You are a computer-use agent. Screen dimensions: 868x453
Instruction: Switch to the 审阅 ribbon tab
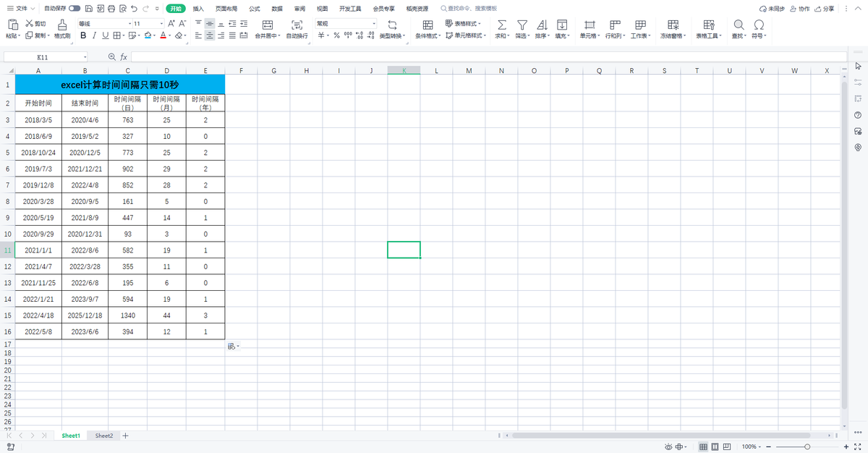click(x=299, y=9)
